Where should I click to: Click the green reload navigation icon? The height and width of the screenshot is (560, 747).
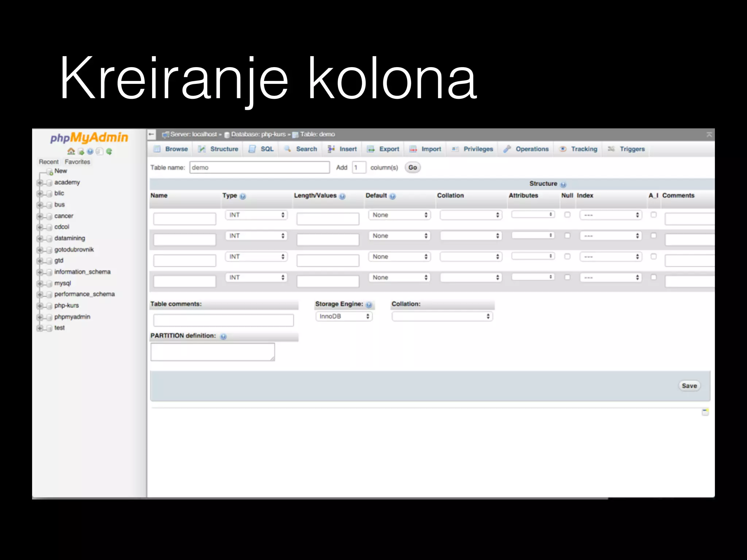click(109, 151)
